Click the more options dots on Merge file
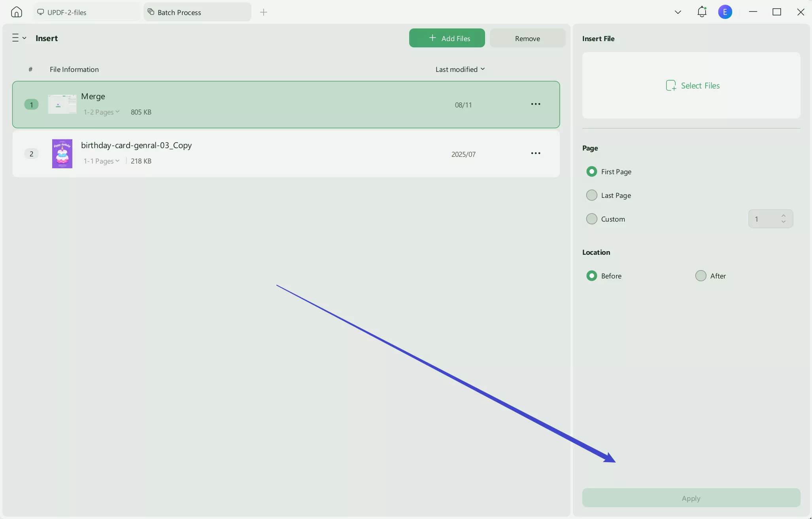 pos(536,104)
